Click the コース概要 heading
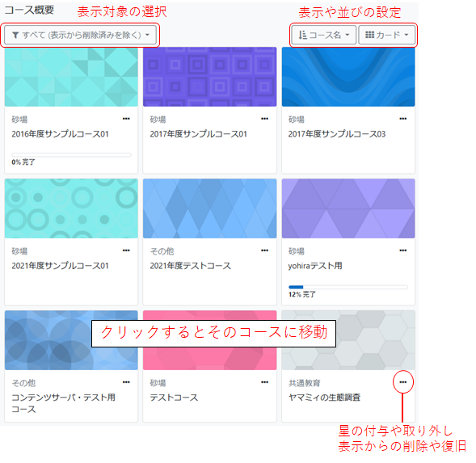The width and height of the screenshot is (476, 463). coord(29,10)
